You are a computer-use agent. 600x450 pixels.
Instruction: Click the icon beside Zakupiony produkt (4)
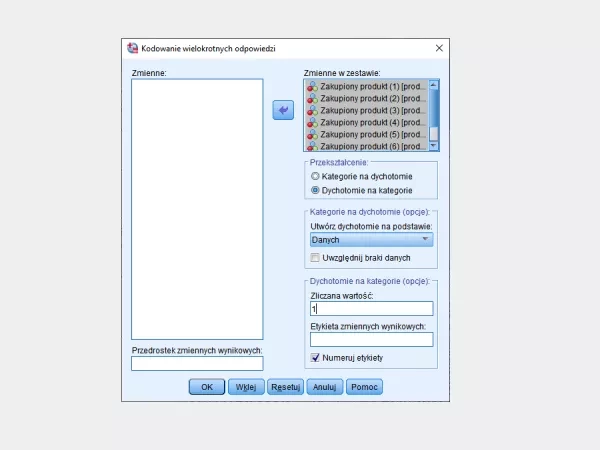click(312, 122)
